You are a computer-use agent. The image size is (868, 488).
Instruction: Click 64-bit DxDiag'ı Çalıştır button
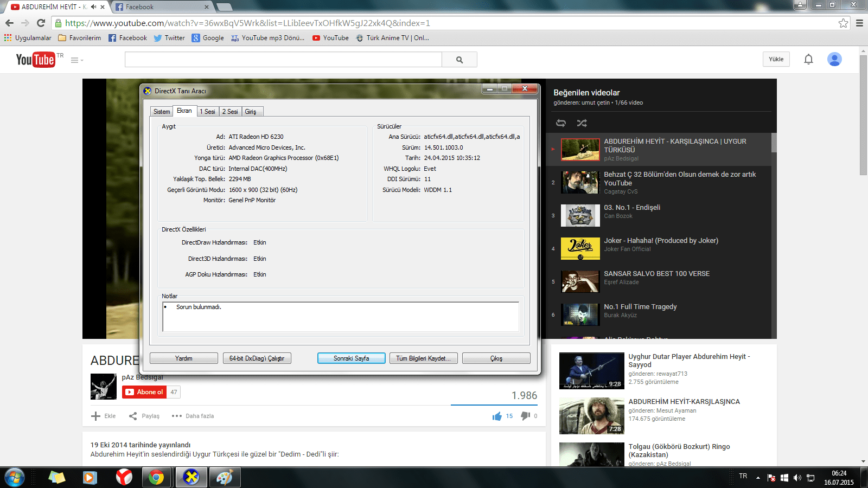[x=257, y=358]
